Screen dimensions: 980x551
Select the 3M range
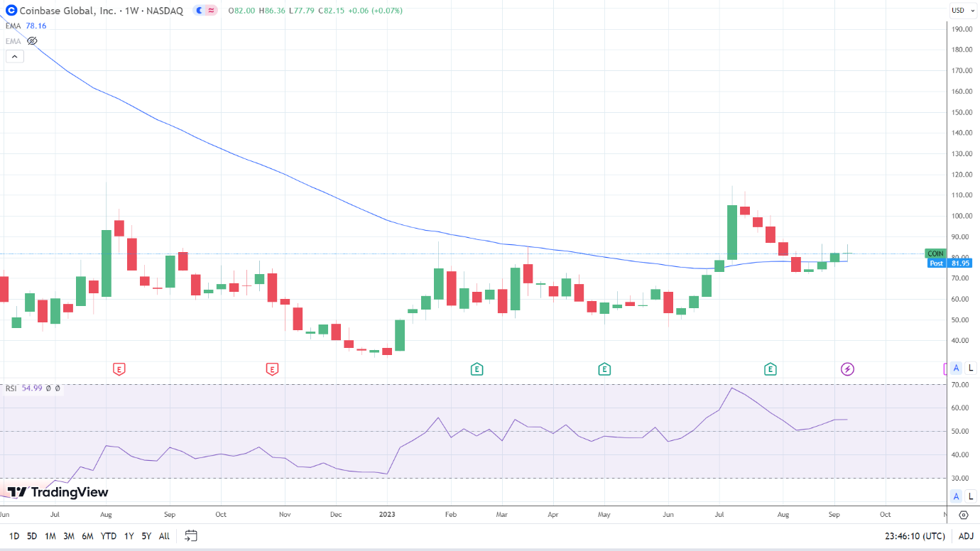click(69, 536)
